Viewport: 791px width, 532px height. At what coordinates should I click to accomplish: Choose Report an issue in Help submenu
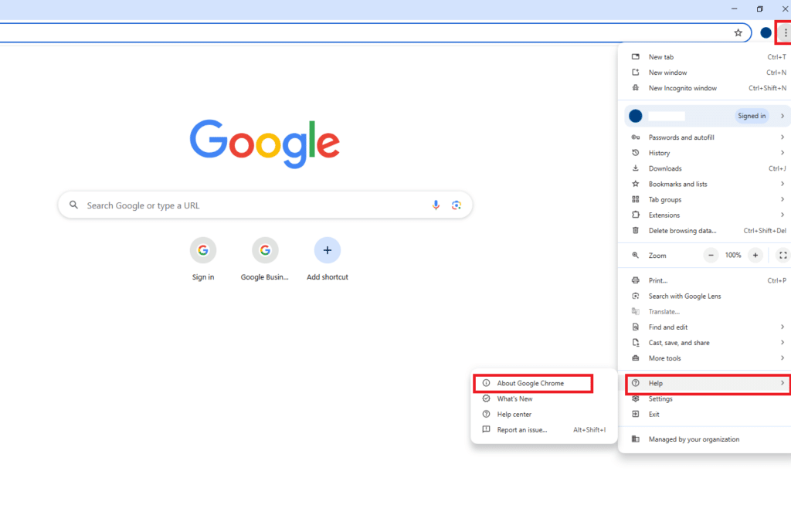tap(544, 430)
